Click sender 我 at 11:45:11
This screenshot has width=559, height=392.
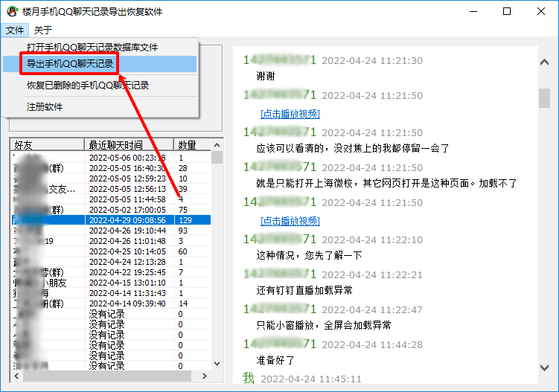[x=249, y=378]
